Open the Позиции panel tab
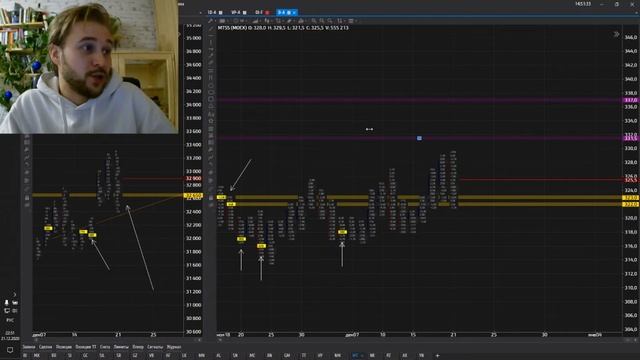 click(x=64, y=347)
